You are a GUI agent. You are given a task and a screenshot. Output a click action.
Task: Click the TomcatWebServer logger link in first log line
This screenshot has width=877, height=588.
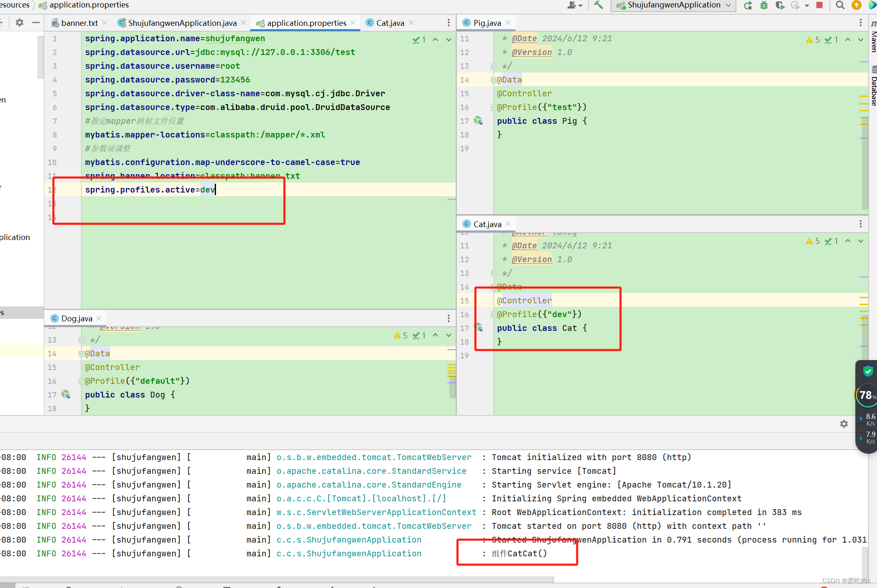tap(374, 457)
